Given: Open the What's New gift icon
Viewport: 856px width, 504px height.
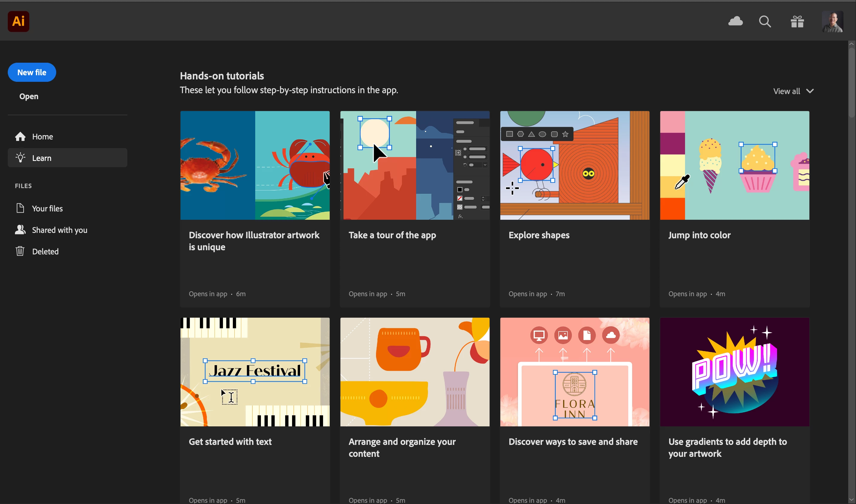Looking at the screenshot, I should pyautogui.click(x=797, y=21).
